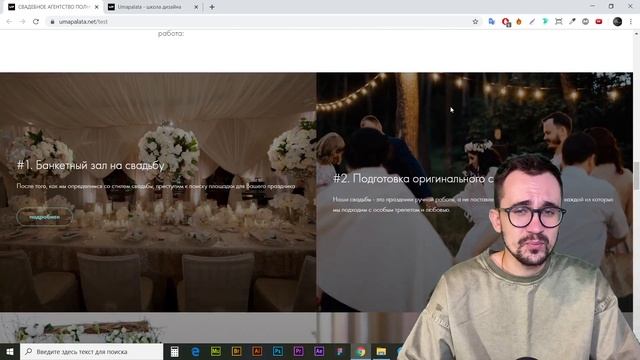Launch Adobe Bridge from taskbar

pos(236,351)
